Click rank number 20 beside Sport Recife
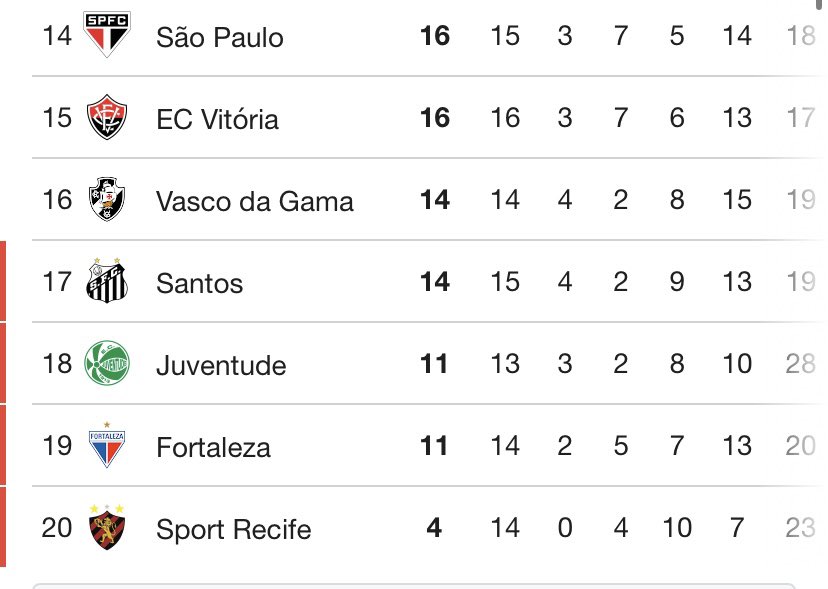Viewport: 828px width, 589px height. click(x=57, y=528)
